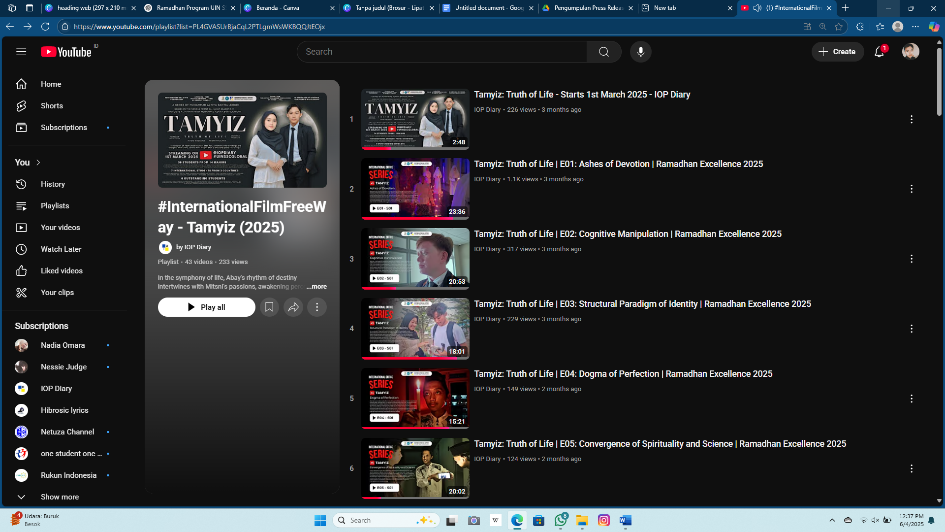Open options for E02 Cognitive Manipulation
Screen dimensions: 945x532
point(911,259)
